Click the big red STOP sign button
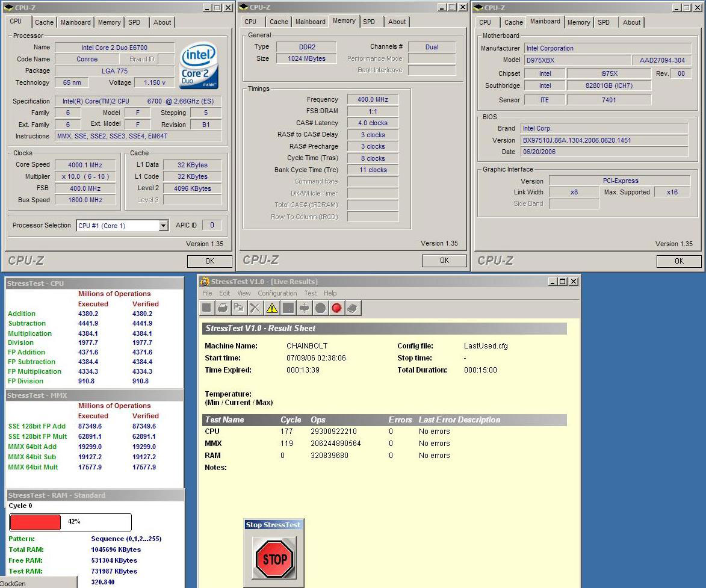 pyautogui.click(x=274, y=559)
